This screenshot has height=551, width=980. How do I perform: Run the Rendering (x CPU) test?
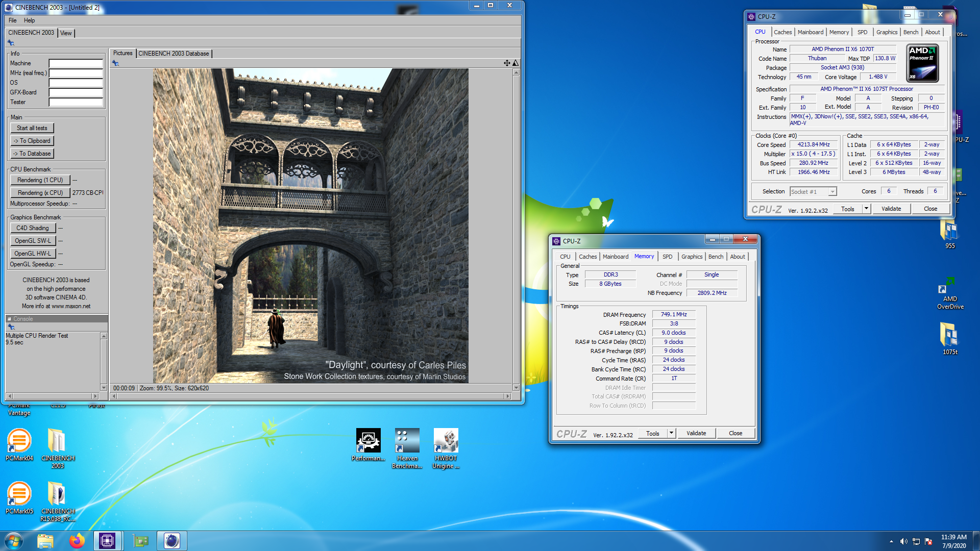click(x=40, y=193)
